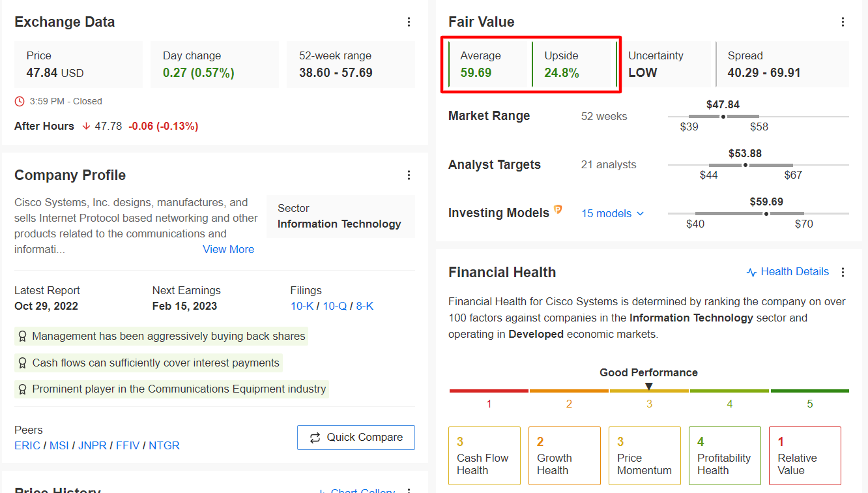Screen dimensions: 868x493
Task: Open Exchange Data options kebab menu
Action: coord(409,22)
